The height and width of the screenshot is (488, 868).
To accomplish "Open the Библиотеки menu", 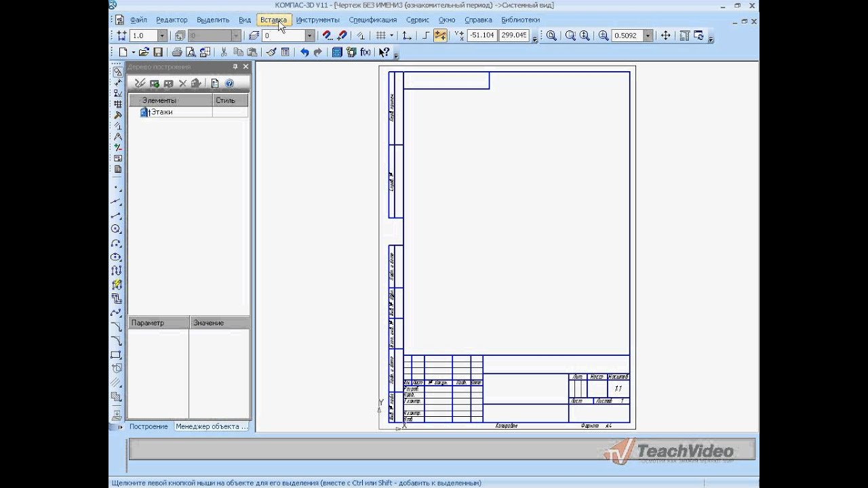I will 521,20.
